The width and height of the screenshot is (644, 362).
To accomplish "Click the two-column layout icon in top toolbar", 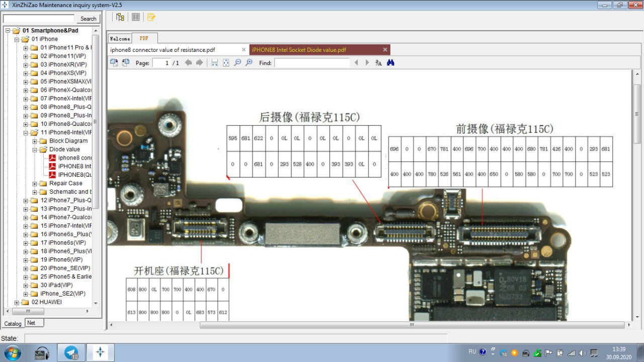I will point(136,17).
